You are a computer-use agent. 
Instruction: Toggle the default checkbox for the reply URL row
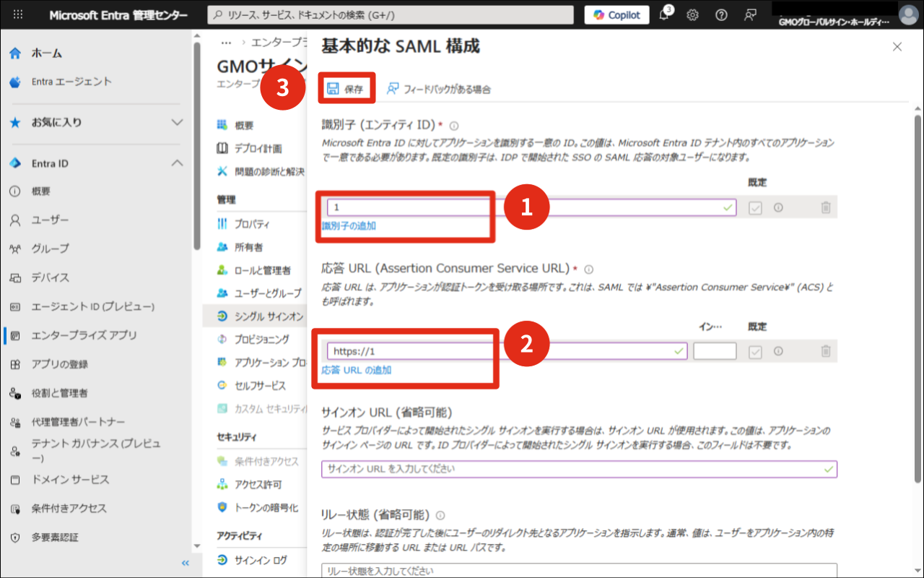pyautogui.click(x=756, y=351)
